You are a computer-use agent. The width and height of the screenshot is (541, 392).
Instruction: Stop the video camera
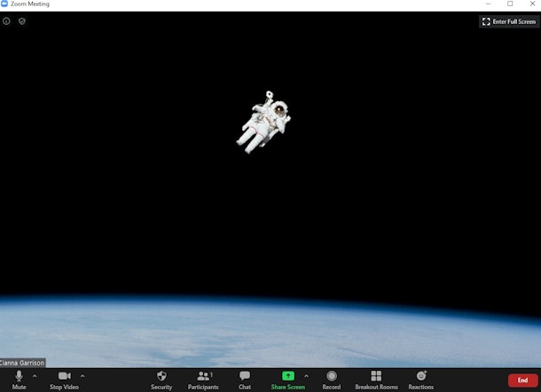[x=64, y=379]
